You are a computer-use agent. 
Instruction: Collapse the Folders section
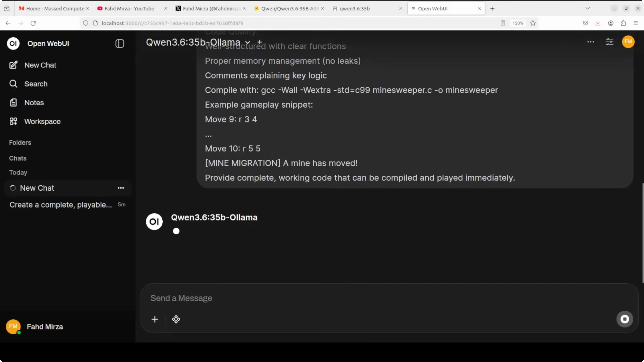[20, 142]
